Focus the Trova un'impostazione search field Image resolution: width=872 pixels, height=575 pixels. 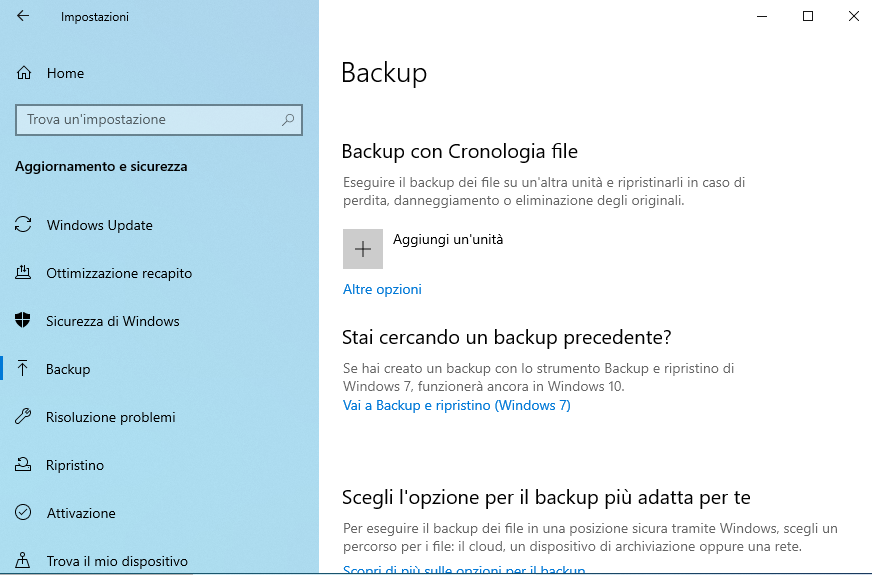pos(150,120)
